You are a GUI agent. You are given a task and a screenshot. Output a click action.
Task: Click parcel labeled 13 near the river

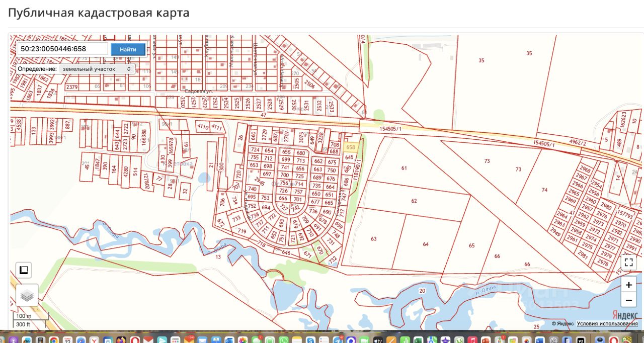point(218,257)
